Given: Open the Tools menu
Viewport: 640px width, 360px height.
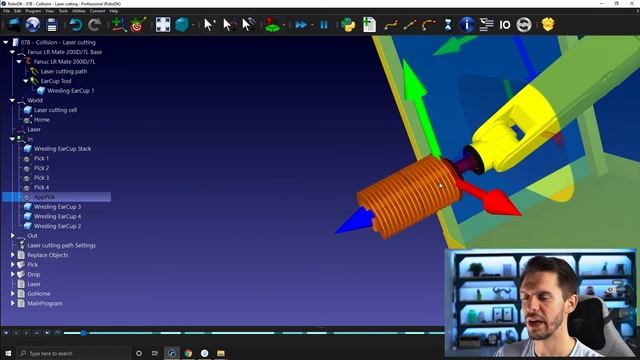Looking at the screenshot, I should click(x=63, y=11).
